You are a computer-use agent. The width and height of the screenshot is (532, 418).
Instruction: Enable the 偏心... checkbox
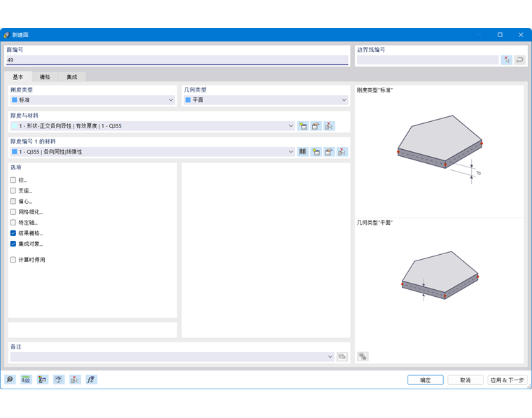pyautogui.click(x=13, y=201)
